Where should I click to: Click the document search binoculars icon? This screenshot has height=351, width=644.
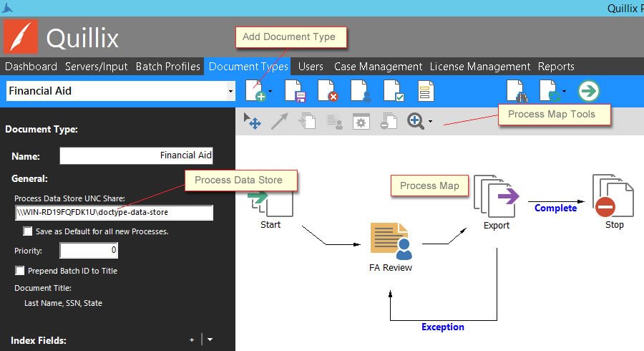coord(517,91)
